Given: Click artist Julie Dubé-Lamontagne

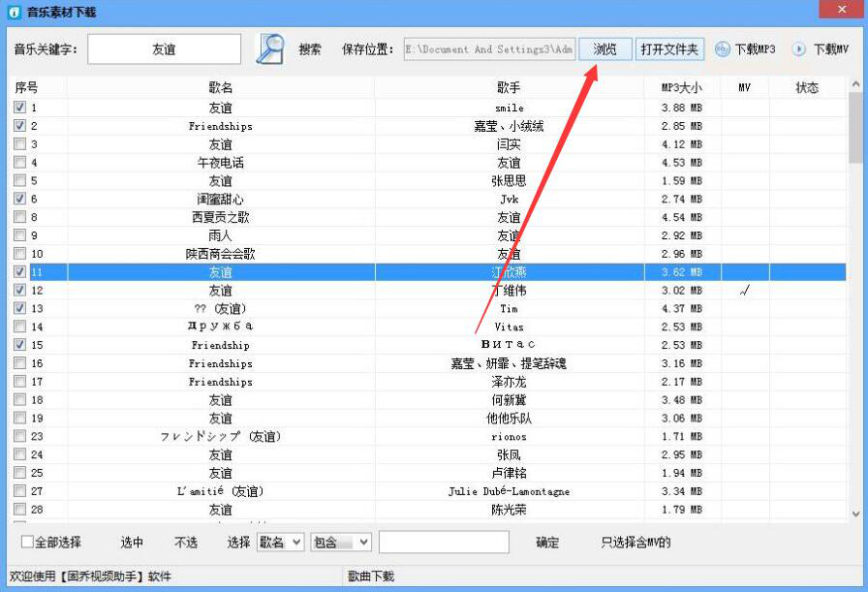Looking at the screenshot, I should [x=509, y=491].
